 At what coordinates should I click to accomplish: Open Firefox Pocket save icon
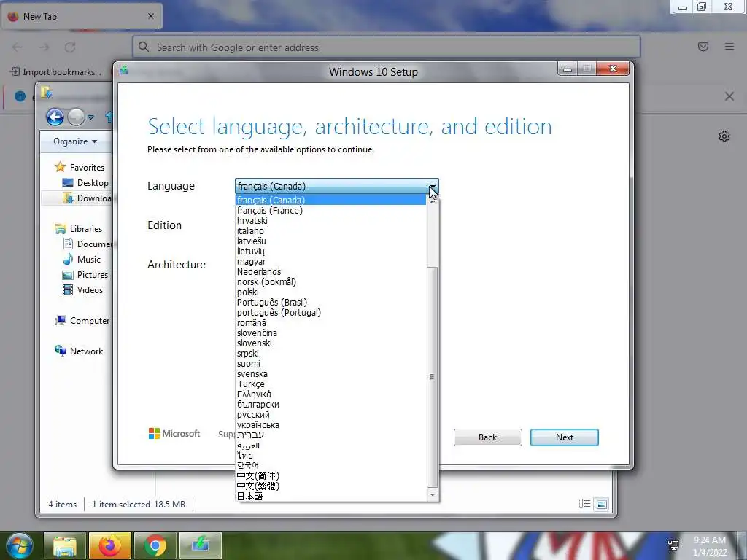pyautogui.click(x=703, y=47)
